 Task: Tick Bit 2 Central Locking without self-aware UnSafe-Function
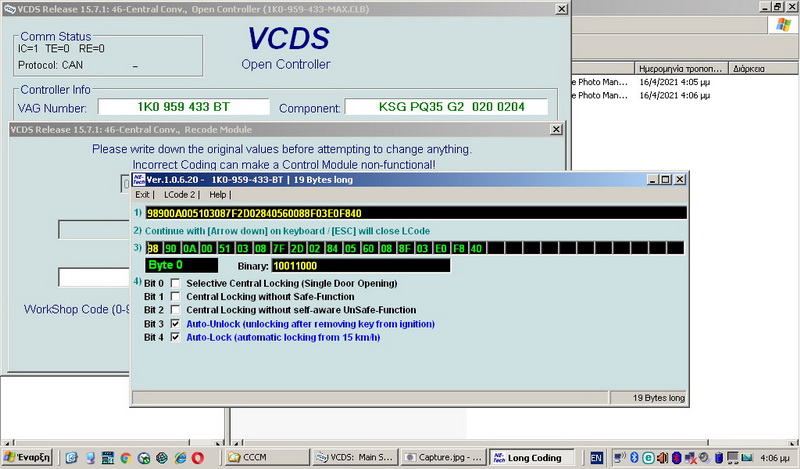pos(175,310)
